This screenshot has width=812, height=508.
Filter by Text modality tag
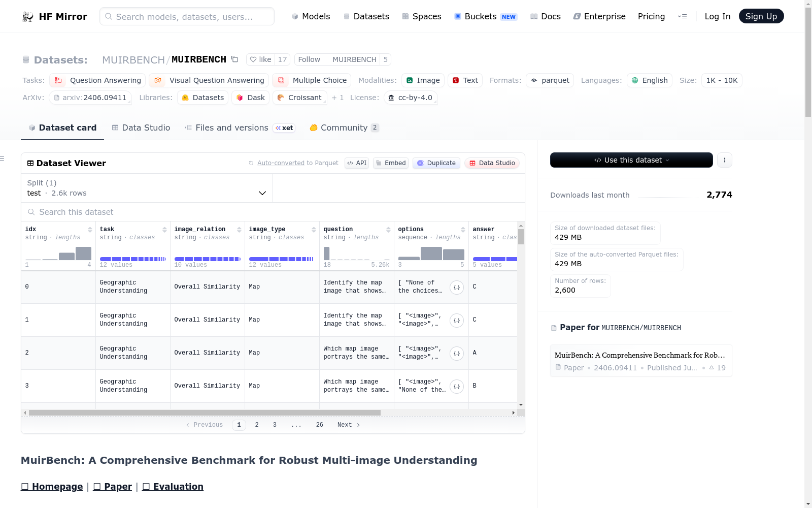(465, 80)
